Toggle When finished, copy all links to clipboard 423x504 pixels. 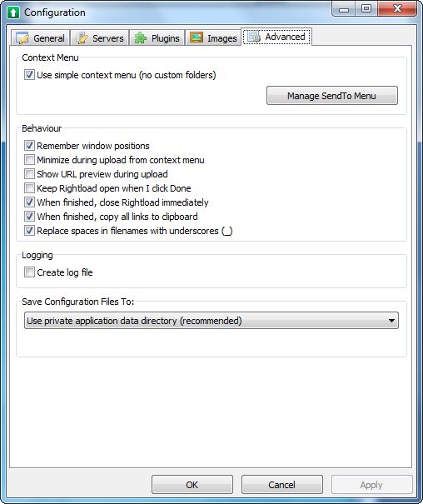click(29, 217)
